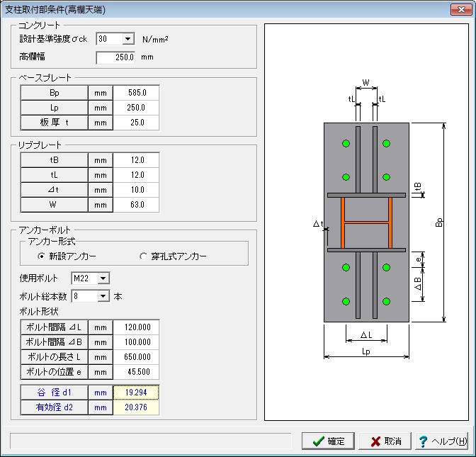Click the W row label cell
Screen dimensions: 476x457
[55, 205]
